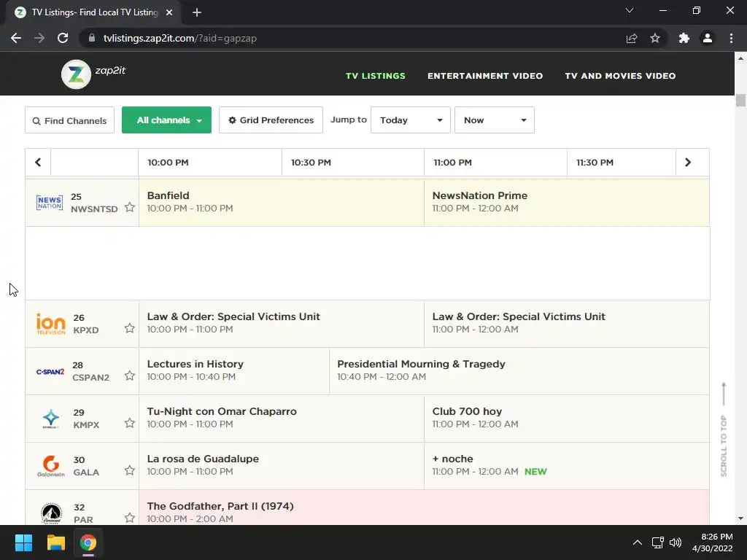The height and width of the screenshot is (560, 747).
Task: Expand the All channels dropdown
Action: (167, 120)
